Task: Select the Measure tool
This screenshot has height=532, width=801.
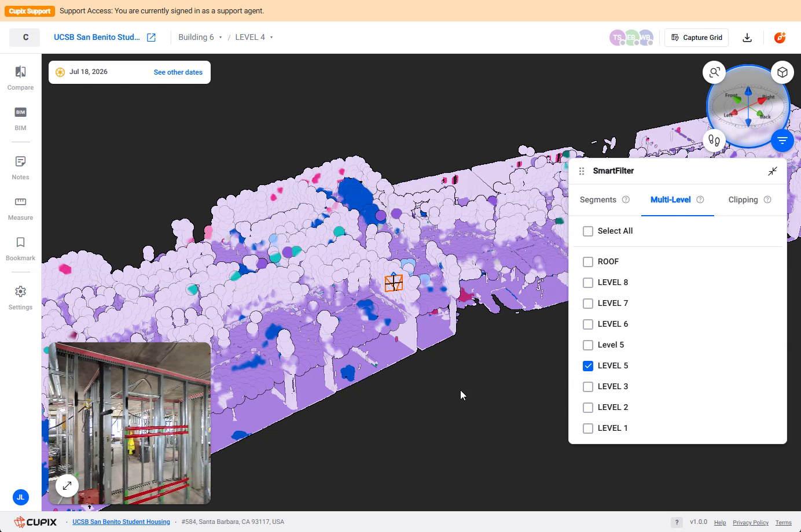Action: click(20, 208)
